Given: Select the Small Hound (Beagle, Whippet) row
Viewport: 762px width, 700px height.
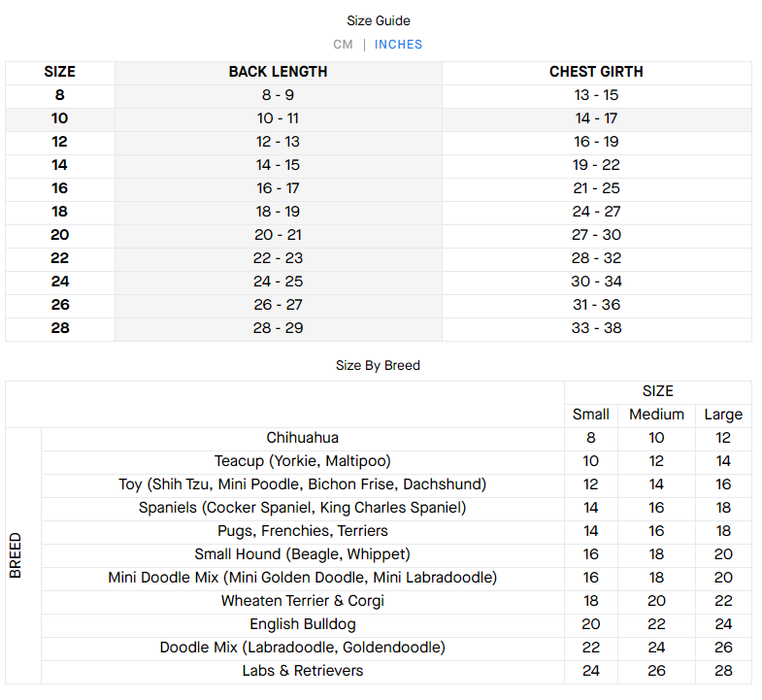Looking at the screenshot, I should click(x=303, y=554).
